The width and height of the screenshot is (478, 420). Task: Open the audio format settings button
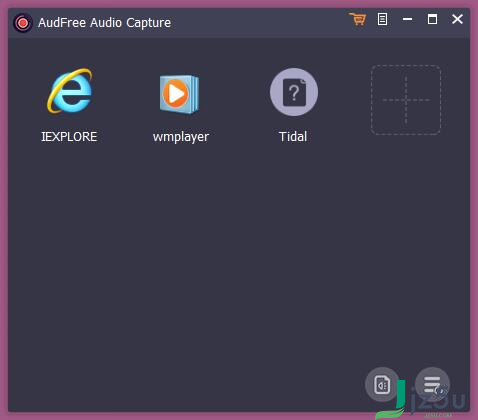[382, 385]
